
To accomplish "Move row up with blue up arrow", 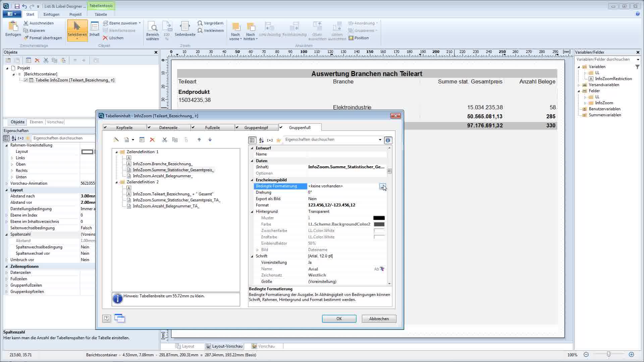I will [199, 140].
